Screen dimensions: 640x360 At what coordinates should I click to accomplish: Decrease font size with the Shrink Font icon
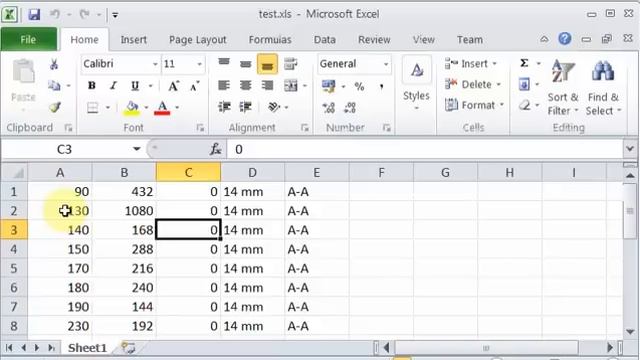194,86
